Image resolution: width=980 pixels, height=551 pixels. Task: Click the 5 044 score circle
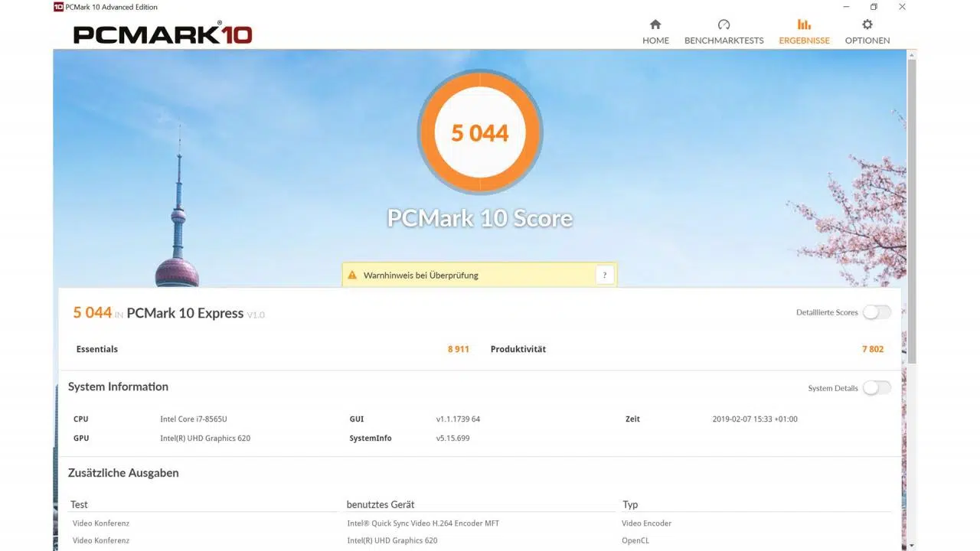[480, 132]
